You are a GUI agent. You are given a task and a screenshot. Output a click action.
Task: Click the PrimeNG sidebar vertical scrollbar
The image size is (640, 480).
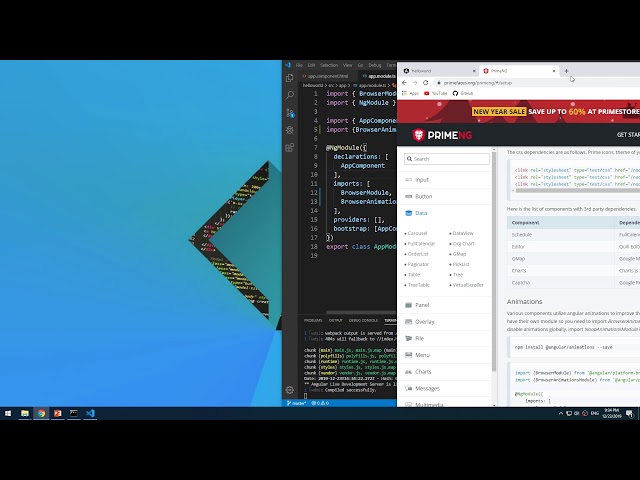[x=494, y=261]
